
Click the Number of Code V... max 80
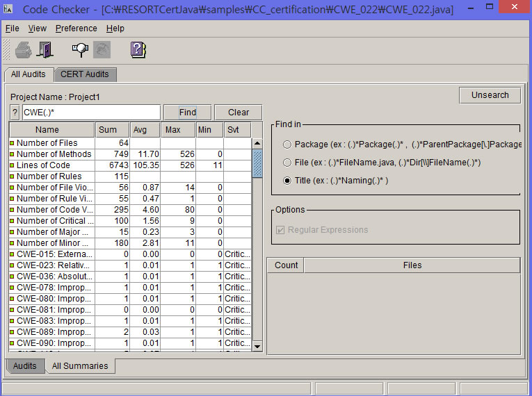point(190,210)
